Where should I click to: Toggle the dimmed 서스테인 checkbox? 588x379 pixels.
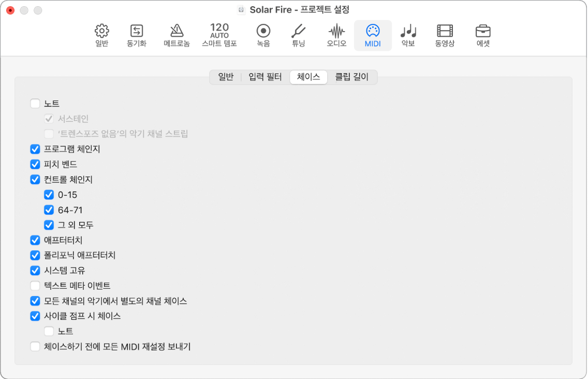pyautogui.click(x=49, y=119)
